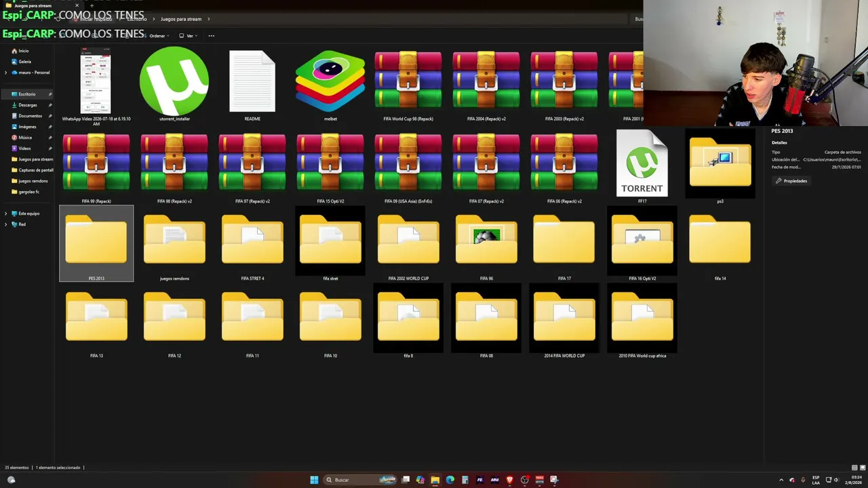The height and width of the screenshot is (488, 868).
Task: Open the three-dots more options menu
Action: click(x=212, y=36)
